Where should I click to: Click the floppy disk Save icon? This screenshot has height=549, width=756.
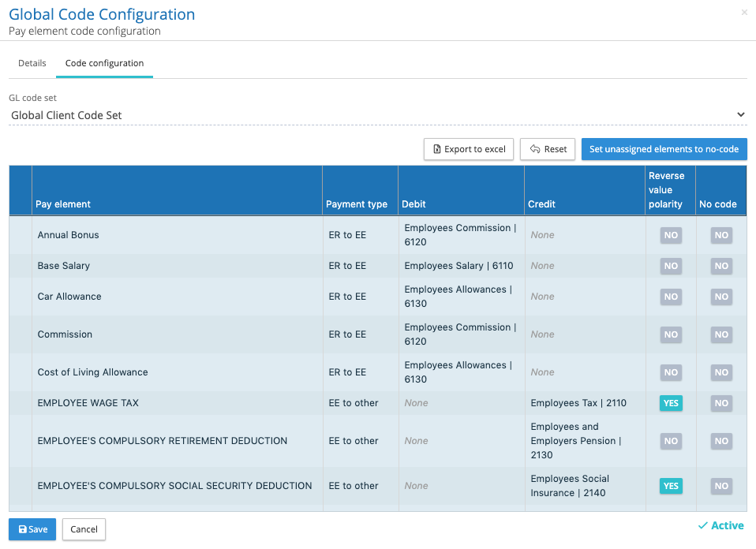pos(23,529)
